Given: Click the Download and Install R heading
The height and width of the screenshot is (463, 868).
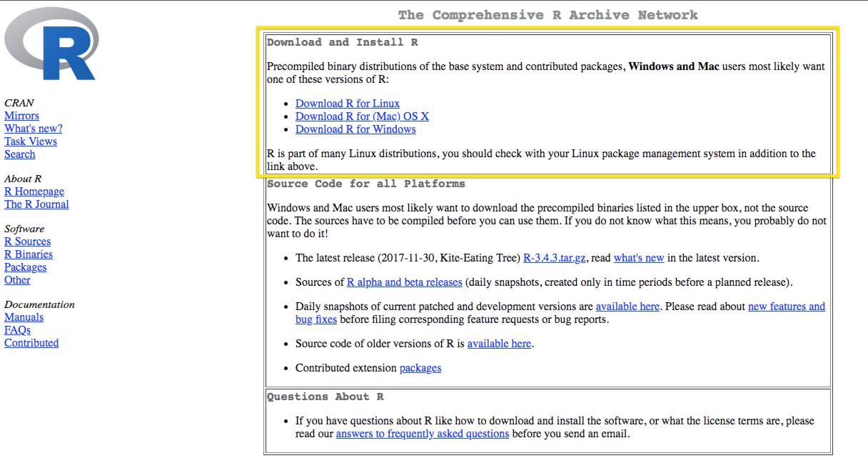Looking at the screenshot, I should pos(343,42).
